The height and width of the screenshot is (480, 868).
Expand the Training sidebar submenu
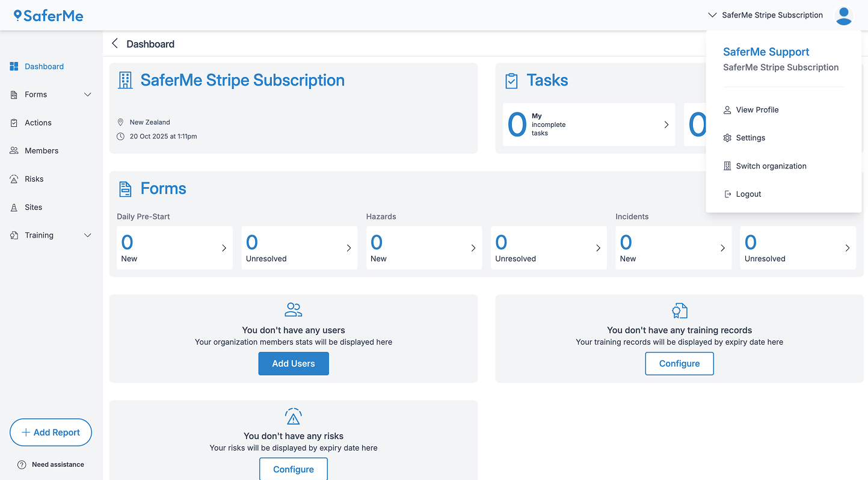point(88,235)
